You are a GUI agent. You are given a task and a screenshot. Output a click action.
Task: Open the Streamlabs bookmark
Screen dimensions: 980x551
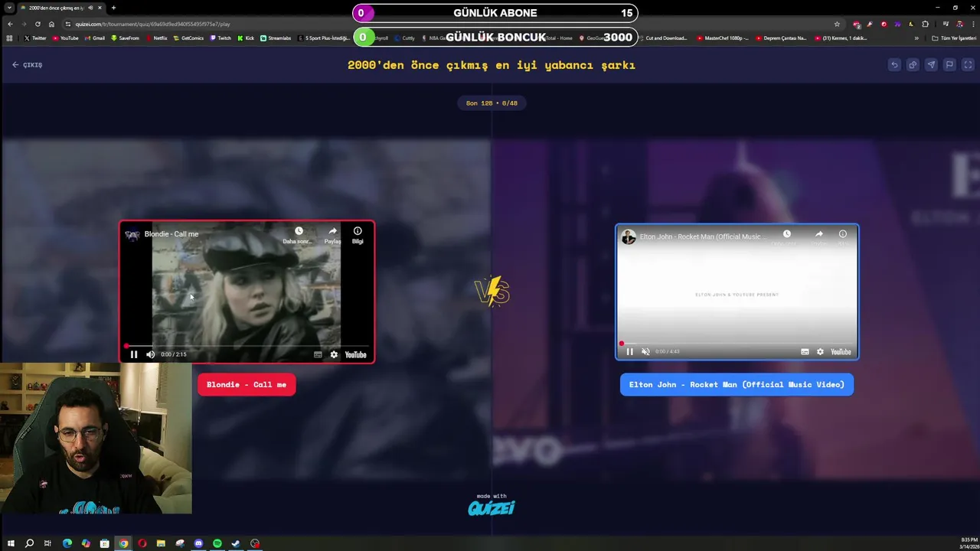pos(276,38)
